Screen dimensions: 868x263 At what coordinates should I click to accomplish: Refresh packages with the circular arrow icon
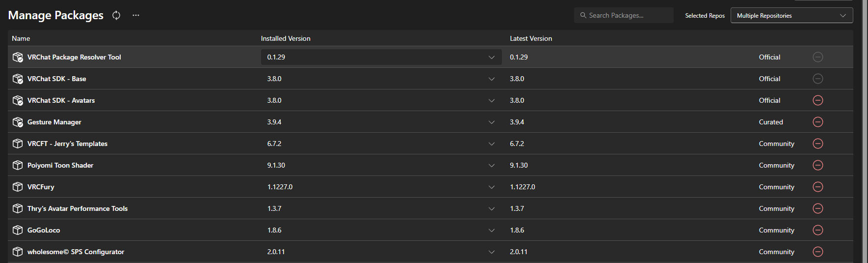tap(116, 15)
